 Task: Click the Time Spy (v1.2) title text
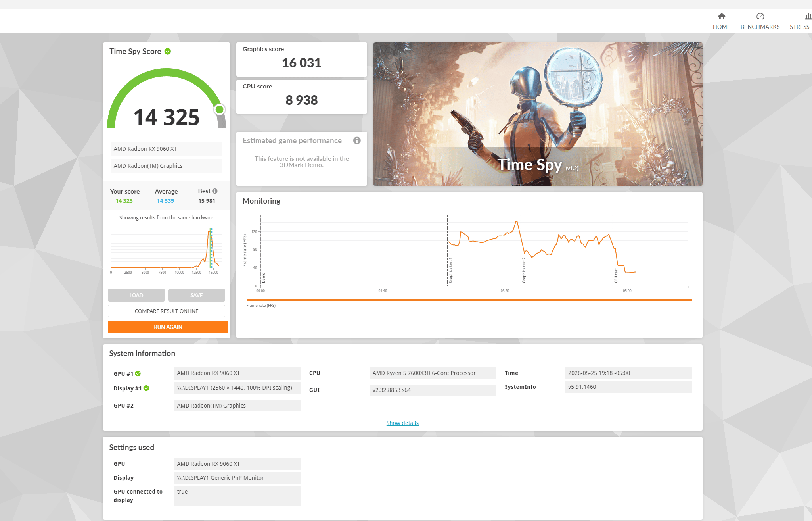(538, 165)
